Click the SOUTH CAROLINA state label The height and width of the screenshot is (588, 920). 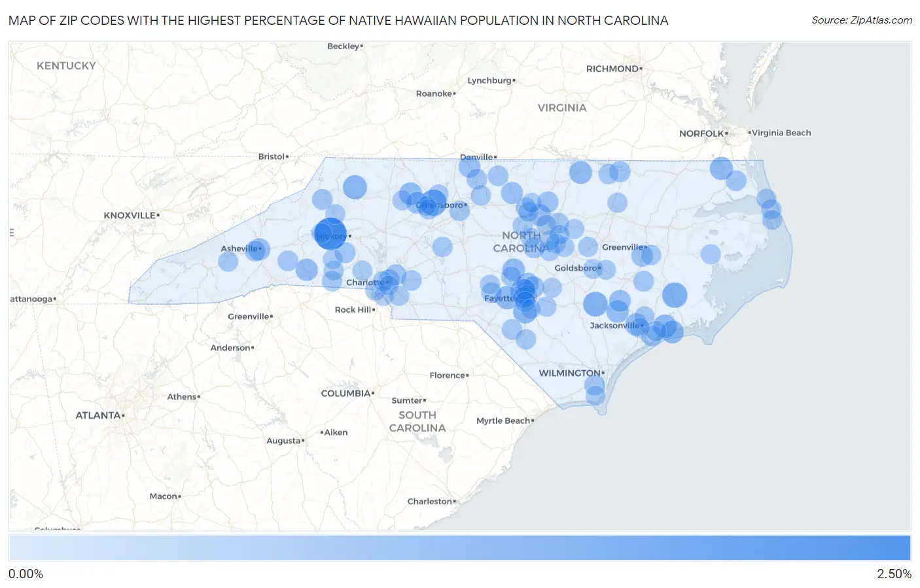[x=417, y=422]
